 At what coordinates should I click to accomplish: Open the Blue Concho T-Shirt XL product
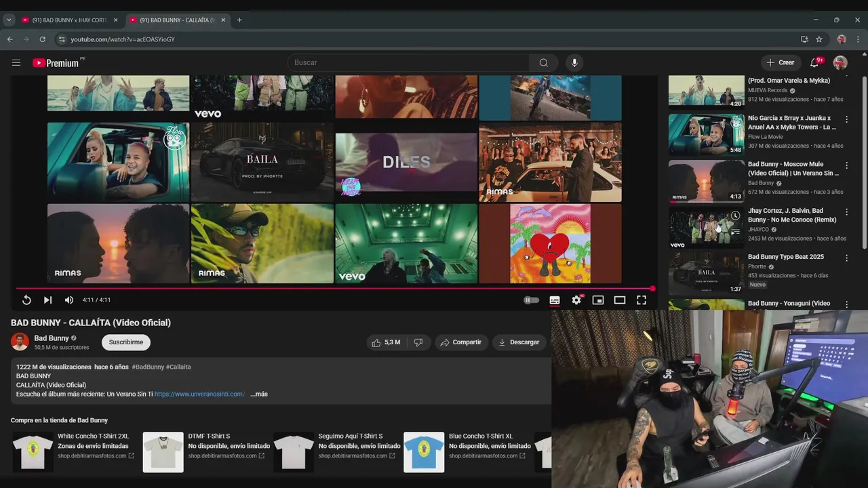pos(467,451)
